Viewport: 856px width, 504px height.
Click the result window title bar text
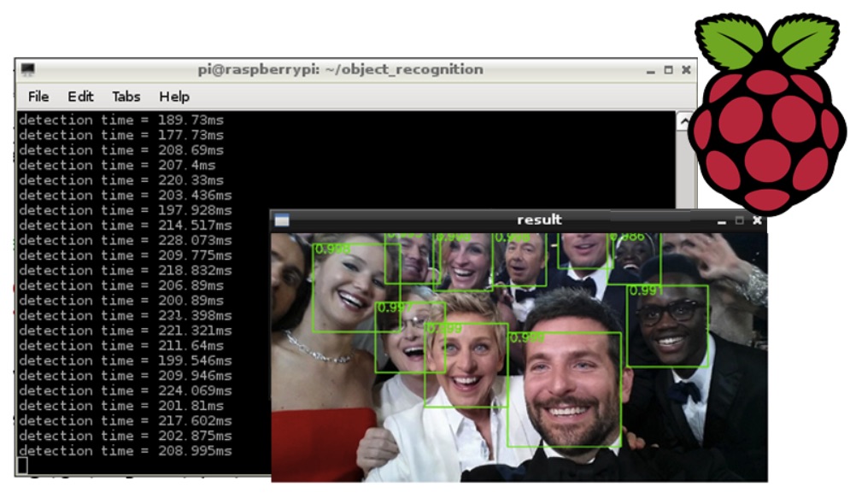click(x=539, y=220)
